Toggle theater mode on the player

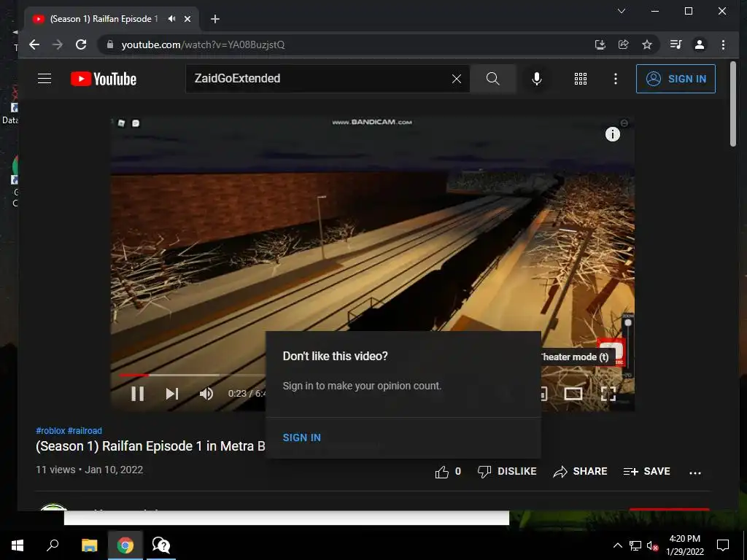(573, 393)
